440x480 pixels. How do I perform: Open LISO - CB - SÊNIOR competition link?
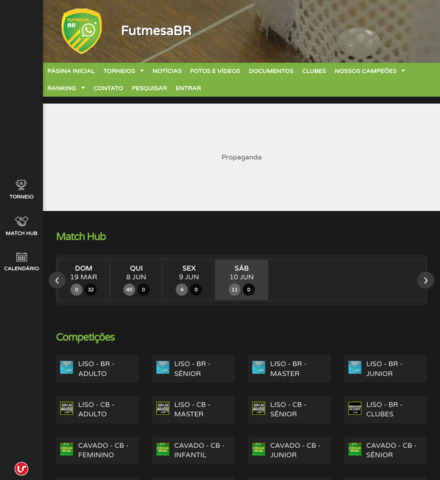(x=289, y=409)
